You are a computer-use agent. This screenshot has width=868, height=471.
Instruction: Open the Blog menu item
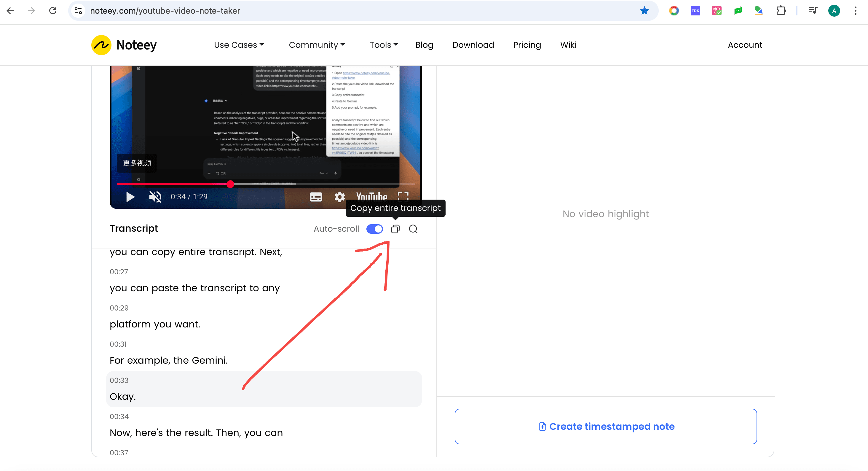(x=424, y=45)
